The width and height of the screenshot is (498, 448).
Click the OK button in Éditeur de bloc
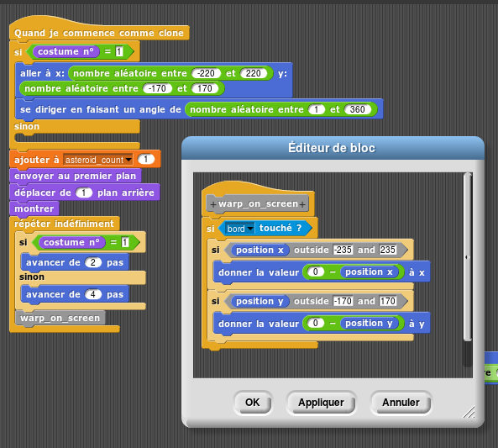click(253, 403)
